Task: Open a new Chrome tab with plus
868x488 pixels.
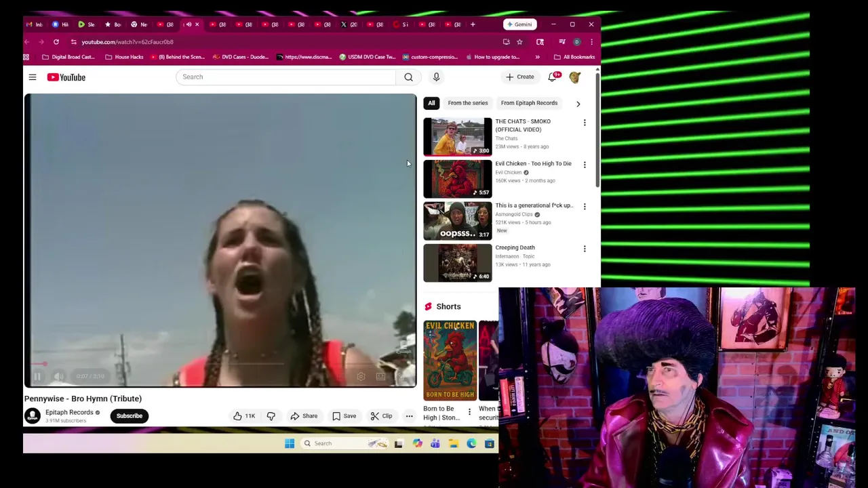Action: click(x=473, y=24)
